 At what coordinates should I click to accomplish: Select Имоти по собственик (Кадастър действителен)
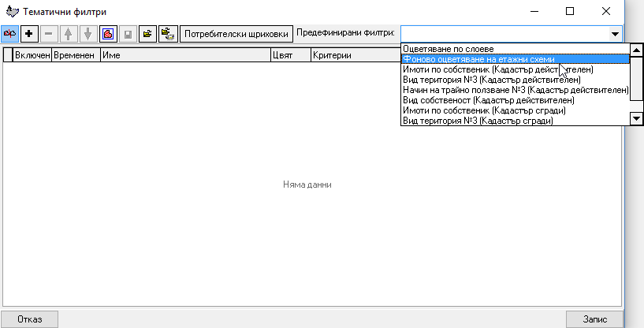coord(497,69)
